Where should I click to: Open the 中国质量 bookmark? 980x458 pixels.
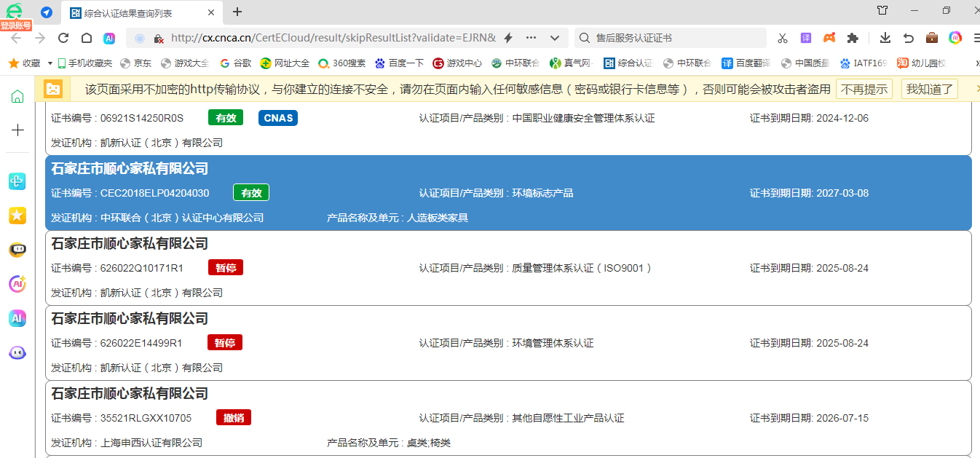pos(805,63)
